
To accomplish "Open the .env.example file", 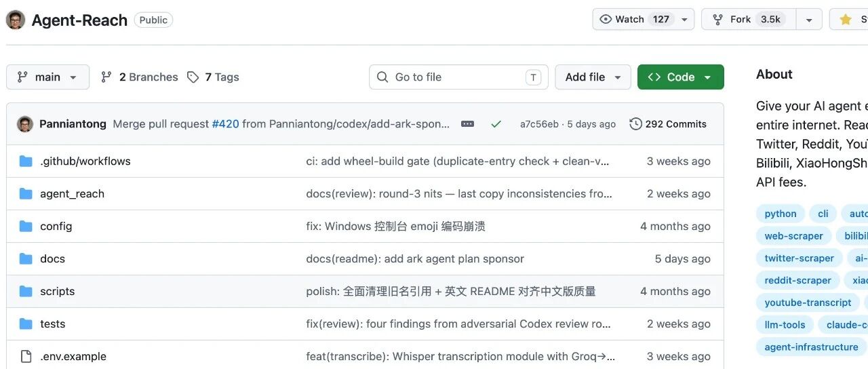I will point(73,356).
